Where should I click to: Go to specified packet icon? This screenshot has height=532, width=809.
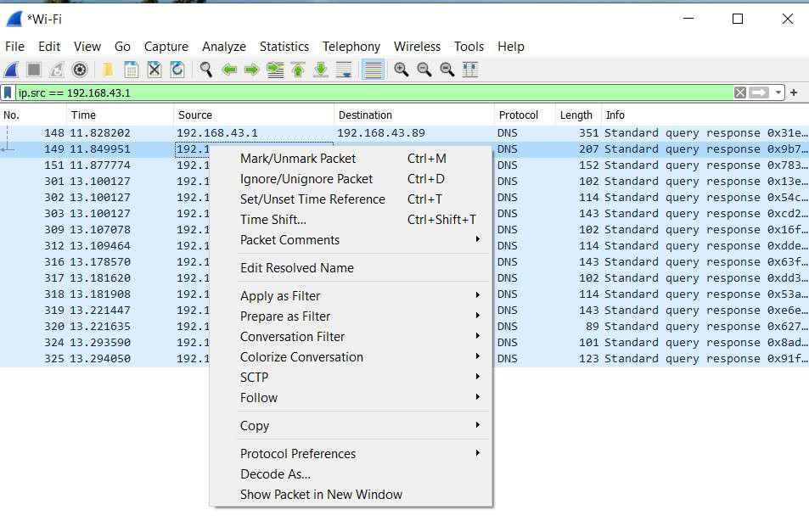click(x=275, y=70)
